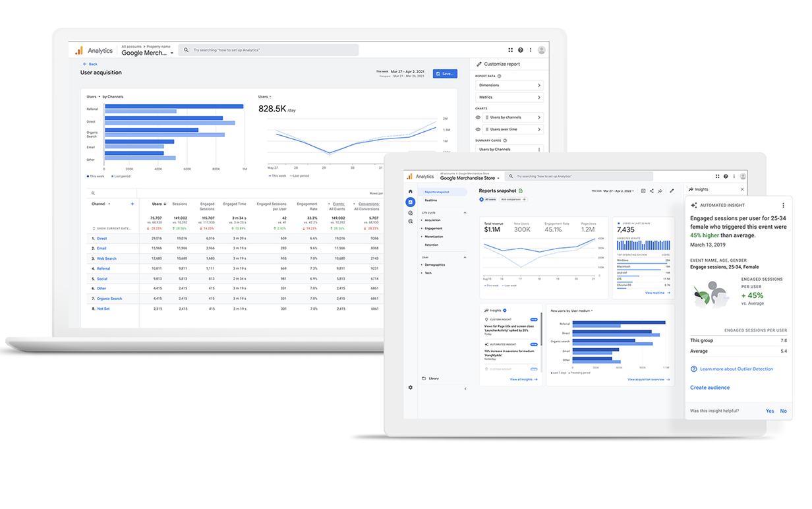Open the Insights lightning icon in the toolbar
812x509 pixels.
tap(660, 191)
